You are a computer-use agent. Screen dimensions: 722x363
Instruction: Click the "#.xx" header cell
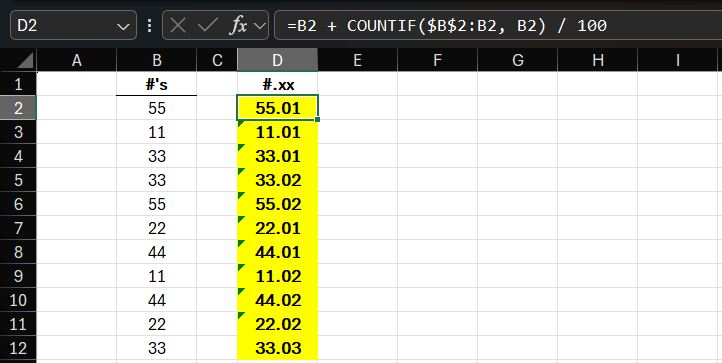[x=277, y=84]
